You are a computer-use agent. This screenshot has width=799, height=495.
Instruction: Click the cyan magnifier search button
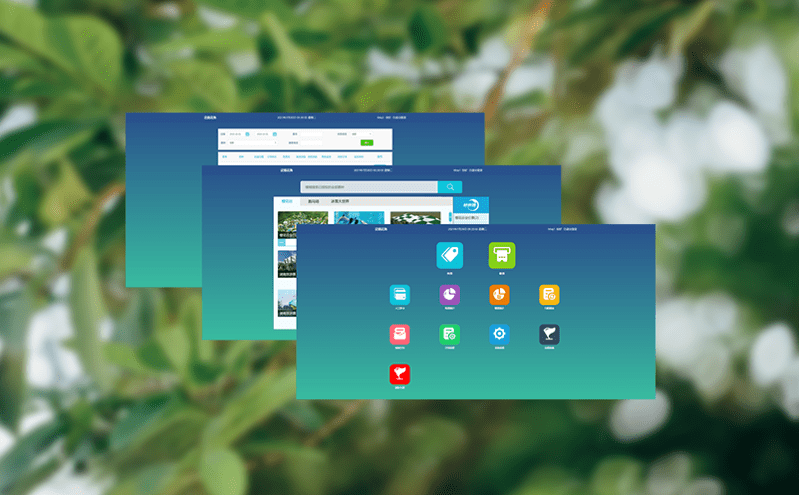[x=450, y=187]
